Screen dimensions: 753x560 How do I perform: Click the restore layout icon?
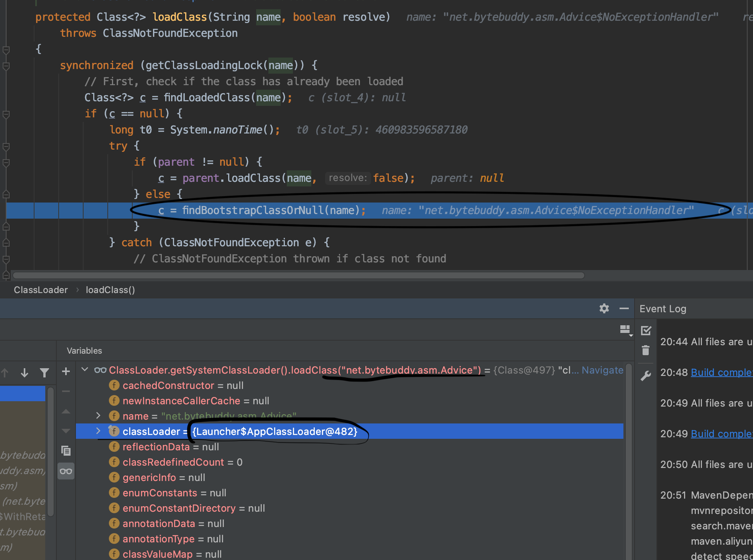click(x=625, y=330)
